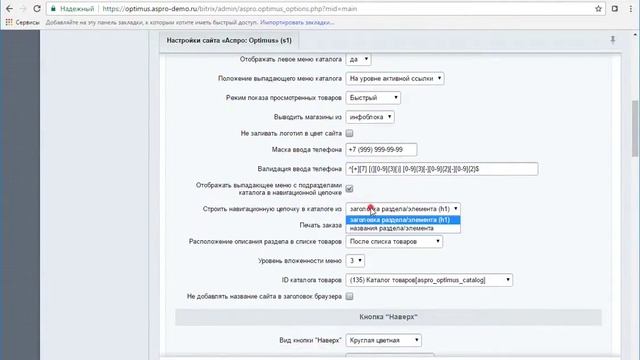Open the Chrome three-dot menu
Image resolution: width=640 pixels, height=360 pixels.
tap(631, 9)
